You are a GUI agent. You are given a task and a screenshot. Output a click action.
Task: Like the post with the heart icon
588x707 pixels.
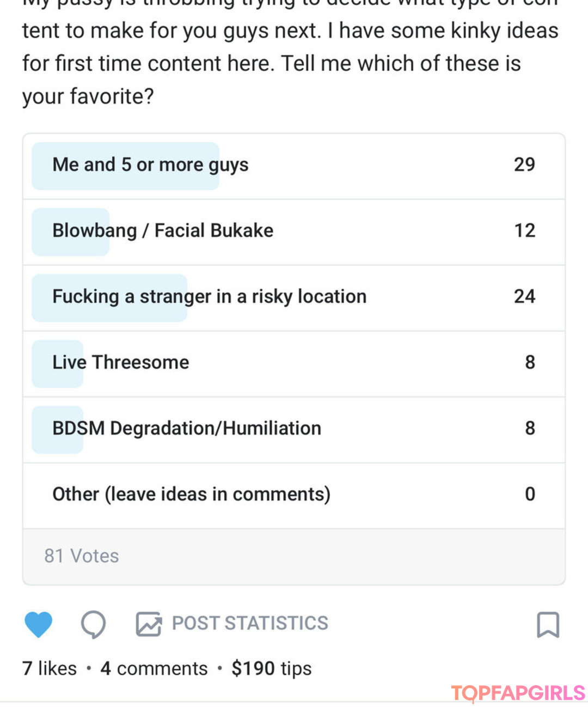point(38,624)
